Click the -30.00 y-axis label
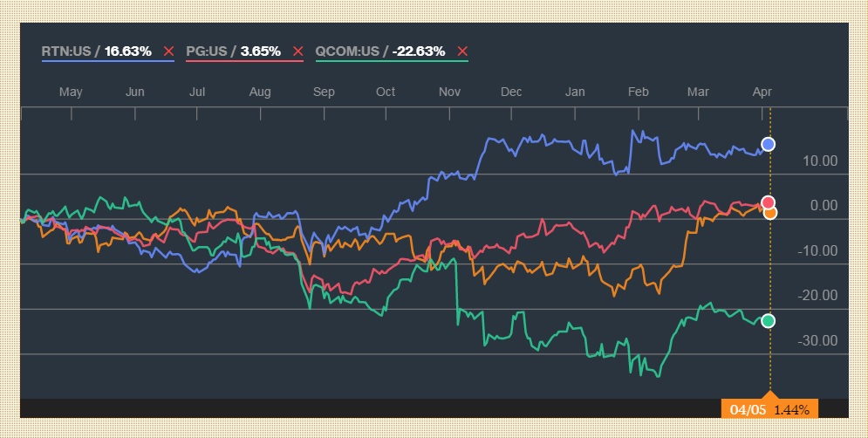The image size is (868, 438). pyautogui.click(x=817, y=340)
